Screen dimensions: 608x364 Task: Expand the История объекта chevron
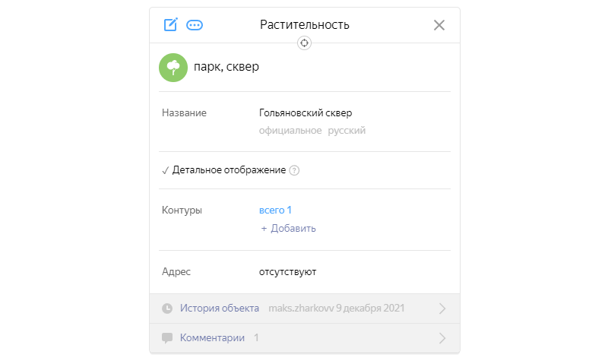point(442,309)
